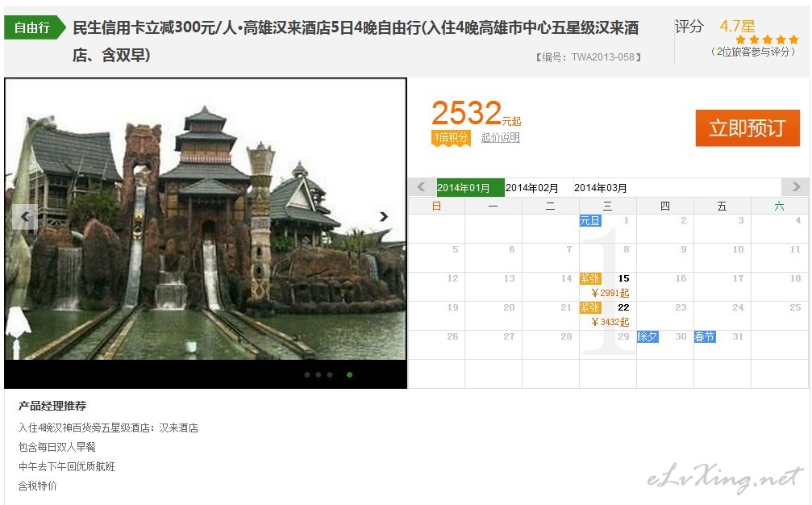The image size is (812, 505).
Task: Click the ¥3432起 price
Action: (610, 322)
